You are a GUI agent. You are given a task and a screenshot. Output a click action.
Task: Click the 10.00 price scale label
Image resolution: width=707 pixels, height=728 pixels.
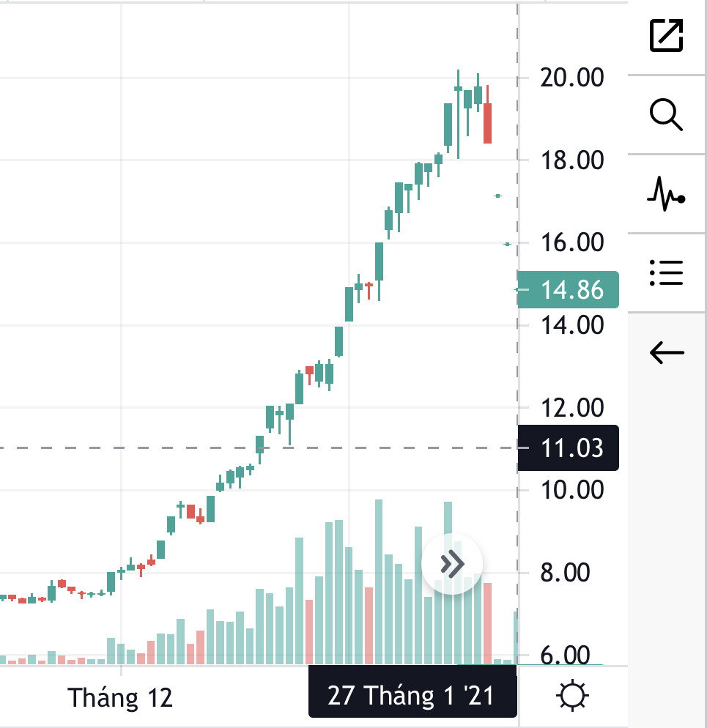571,489
